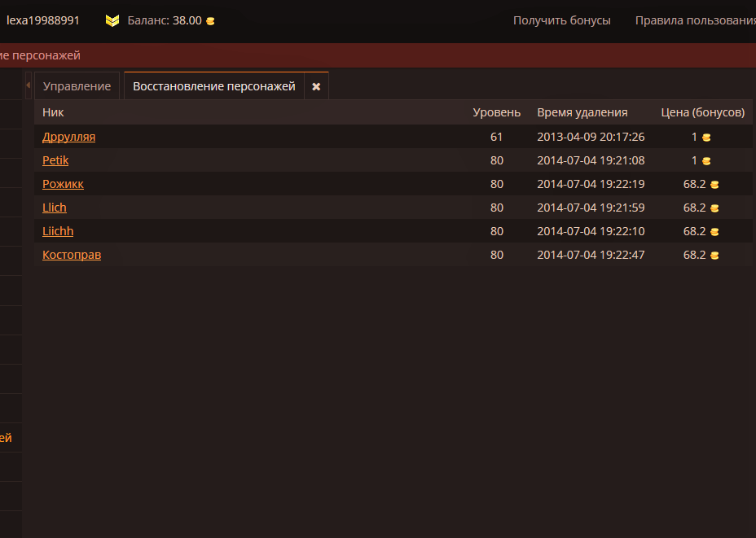This screenshot has height=538, width=756.
Task: Restore the character named Дррулляя
Action: (68, 137)
